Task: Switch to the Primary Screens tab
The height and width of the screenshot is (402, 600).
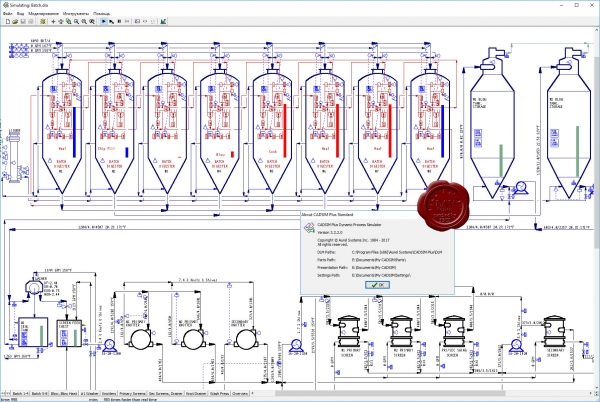Action: pyautogui.click(x=132, y=394)
